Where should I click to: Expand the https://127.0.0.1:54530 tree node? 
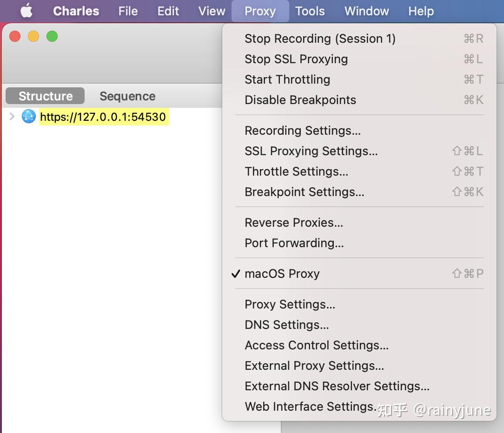click(12, 117)
